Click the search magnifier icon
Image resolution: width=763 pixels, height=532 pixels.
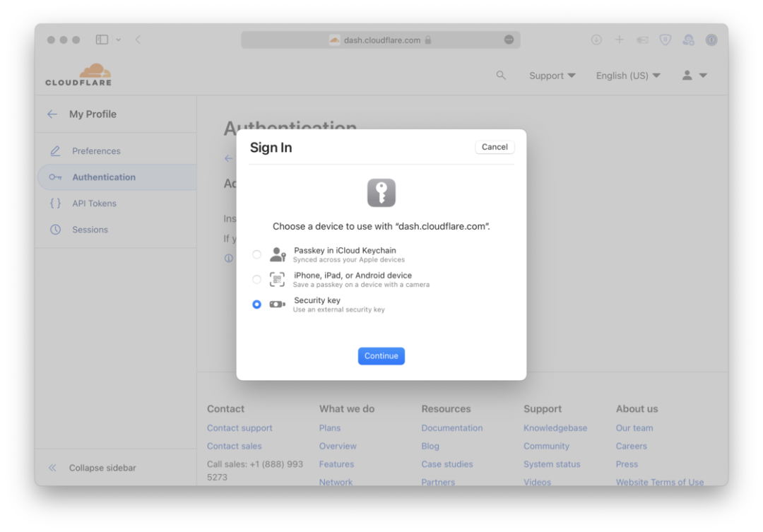click(501, 75)
